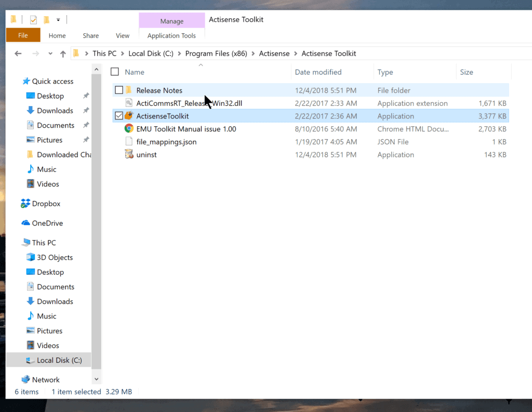
Task: Click the Forward navigation arrow
Action: point(36,54)
